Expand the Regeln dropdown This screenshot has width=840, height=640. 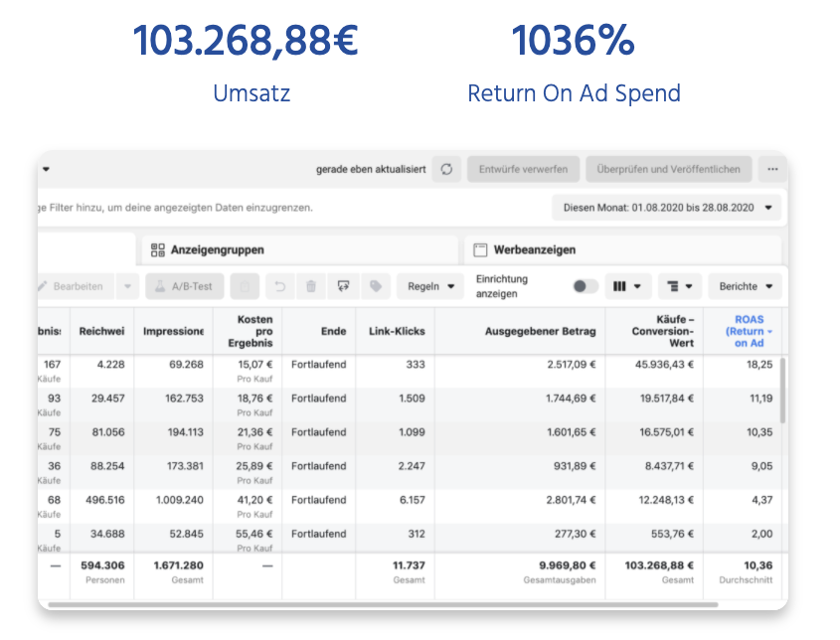click(430, 286)
